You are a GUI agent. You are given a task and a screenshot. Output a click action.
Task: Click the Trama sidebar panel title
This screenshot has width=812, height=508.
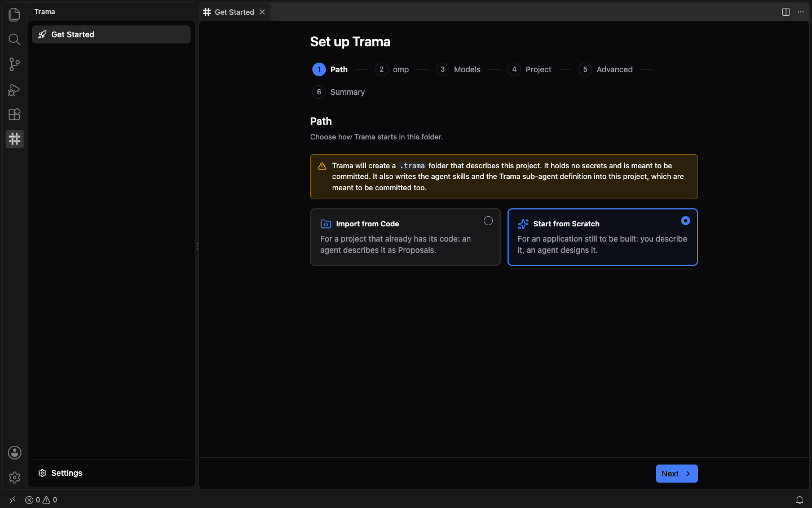(x=45, y=12)
